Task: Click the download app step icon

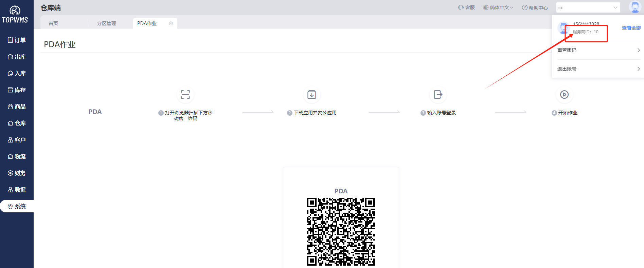Action: (311, 95)
